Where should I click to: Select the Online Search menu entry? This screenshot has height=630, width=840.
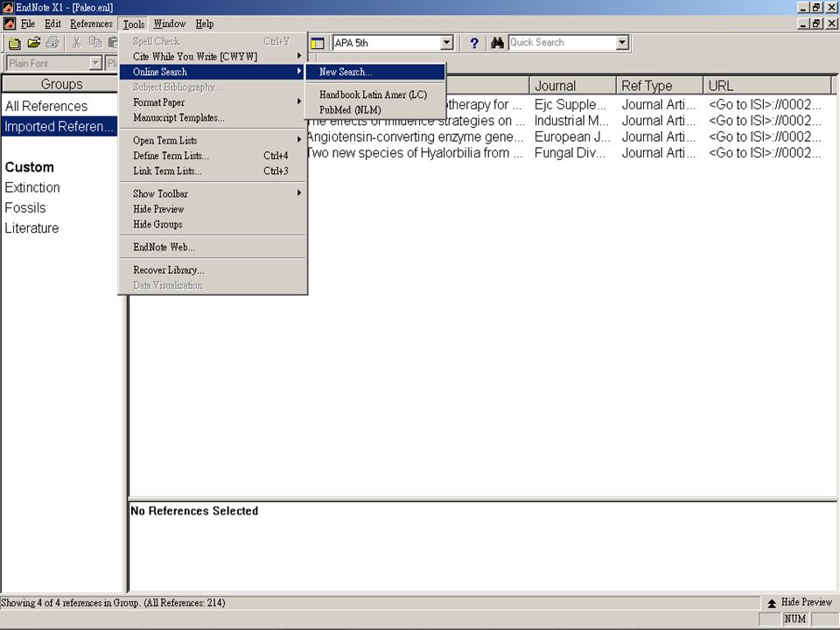(213, 72)
